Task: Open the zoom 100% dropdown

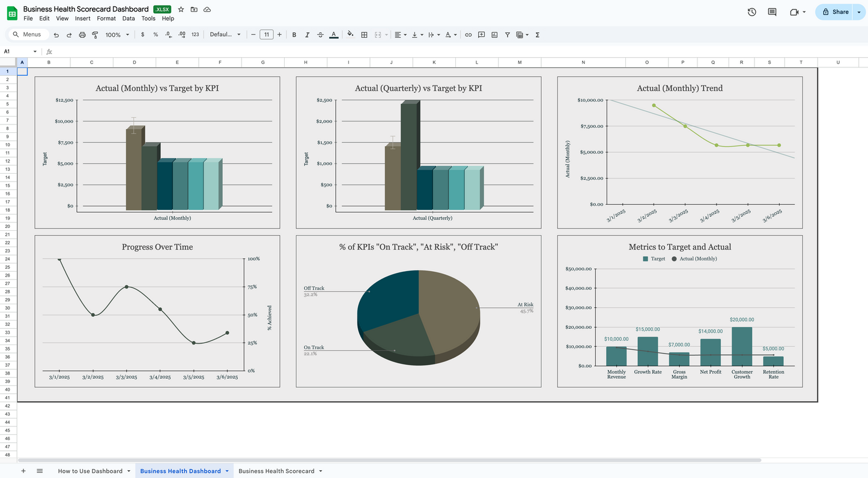Action: click(x=117, y=35)
